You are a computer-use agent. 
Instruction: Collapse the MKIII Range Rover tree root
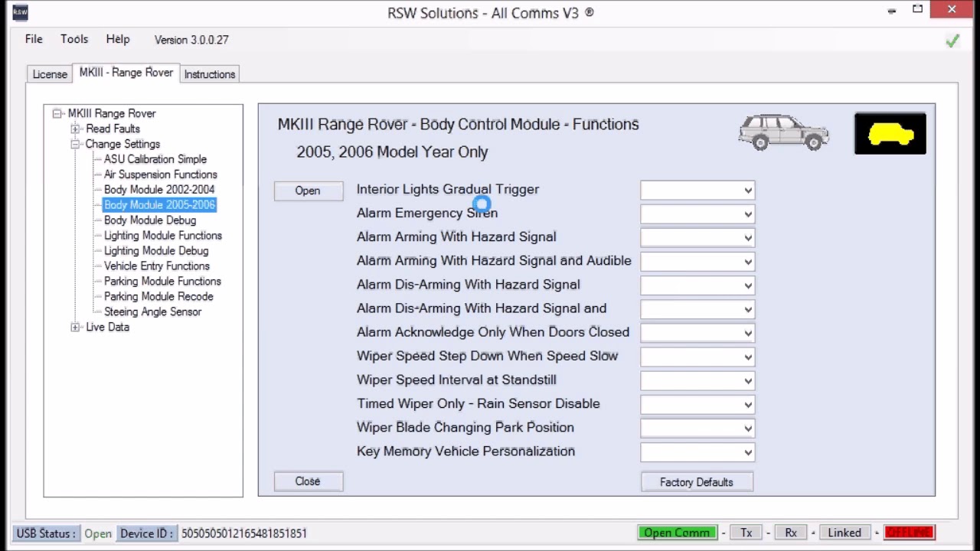[57, 113]
